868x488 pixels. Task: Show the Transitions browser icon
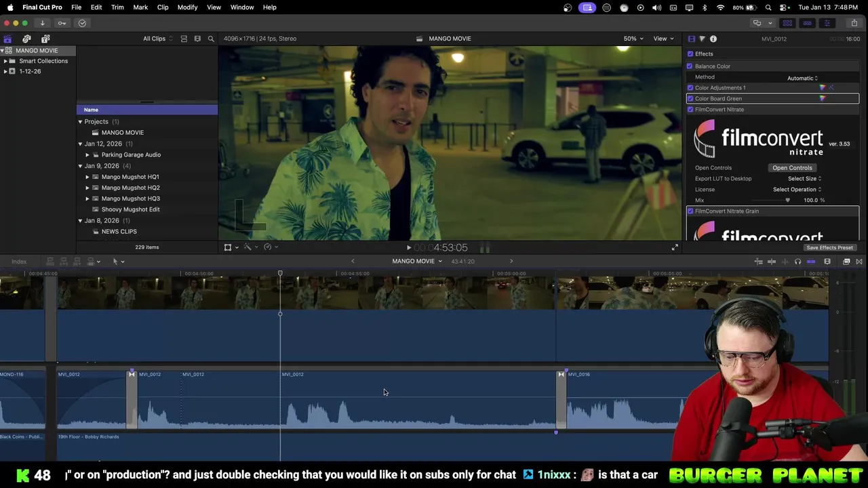tap(859, 262)
